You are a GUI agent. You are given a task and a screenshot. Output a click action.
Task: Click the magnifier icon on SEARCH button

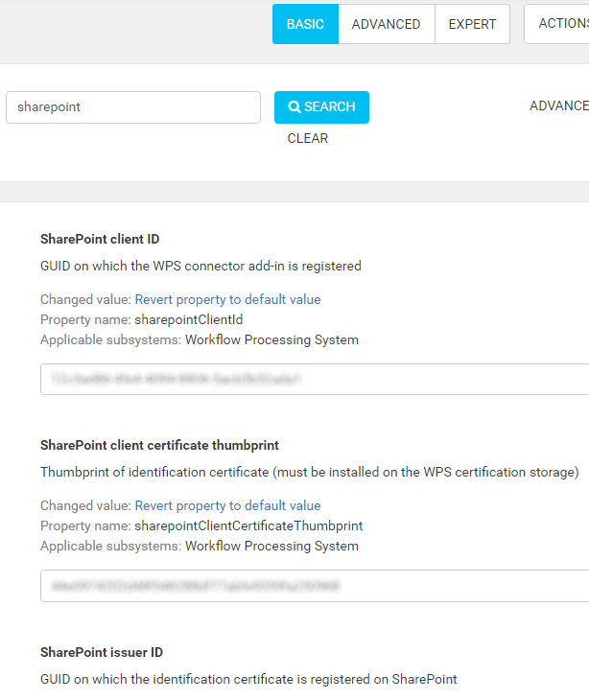(294, 106)
